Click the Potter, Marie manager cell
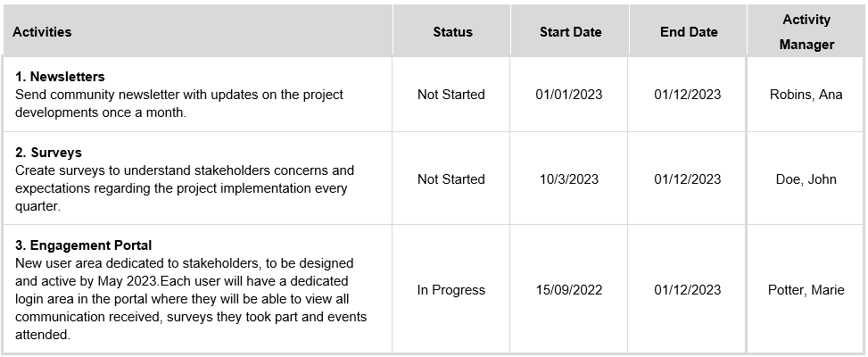This screenshot has height=357, width=868. point(806,290)
